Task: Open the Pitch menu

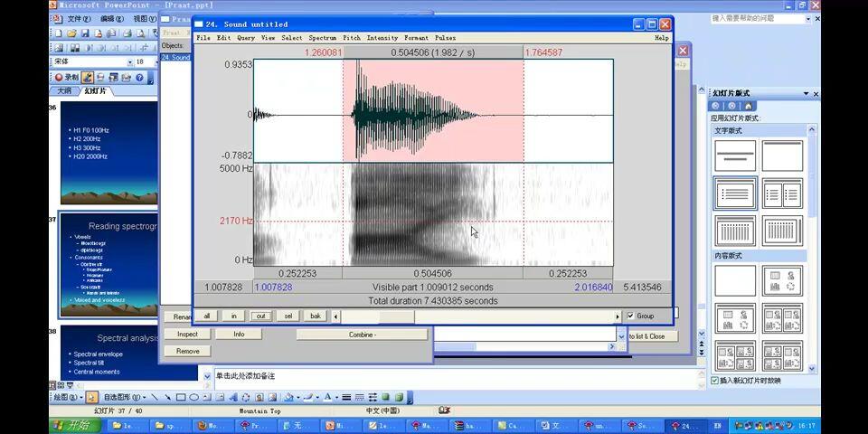Action: (x=351, y=38)
